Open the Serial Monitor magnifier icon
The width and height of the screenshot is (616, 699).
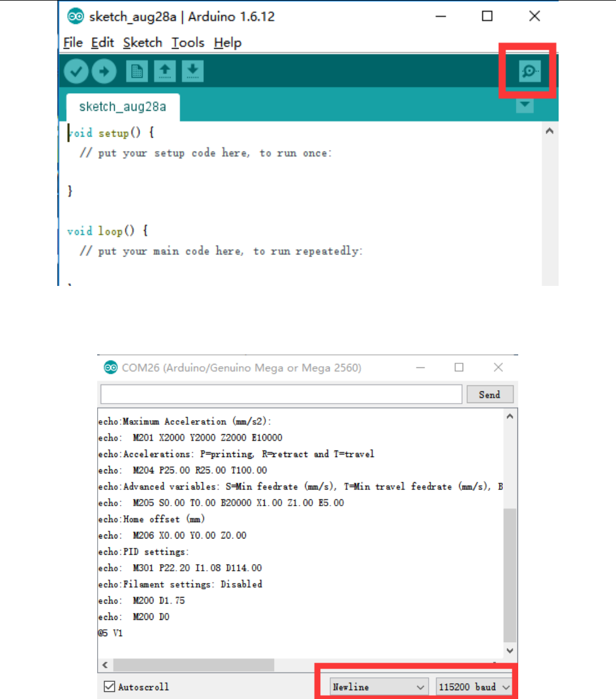[529, 71]
